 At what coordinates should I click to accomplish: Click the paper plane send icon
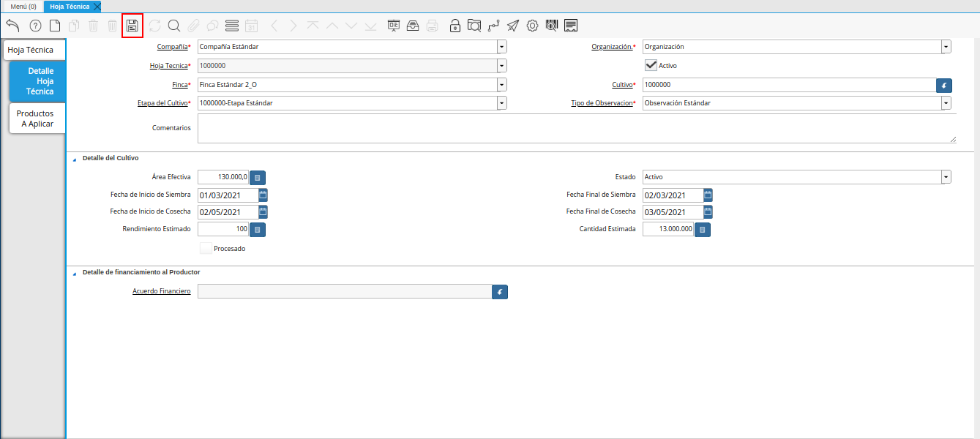point(513,26)
